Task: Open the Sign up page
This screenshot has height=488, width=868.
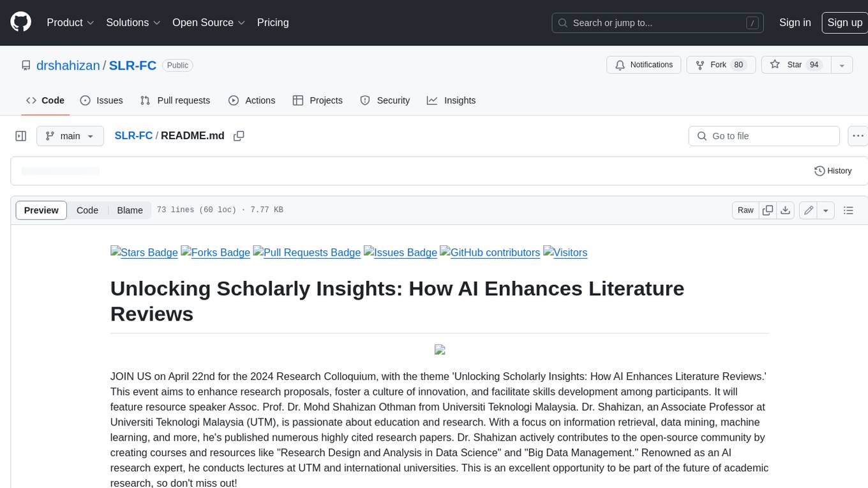Action: click(x=844, y=22)
